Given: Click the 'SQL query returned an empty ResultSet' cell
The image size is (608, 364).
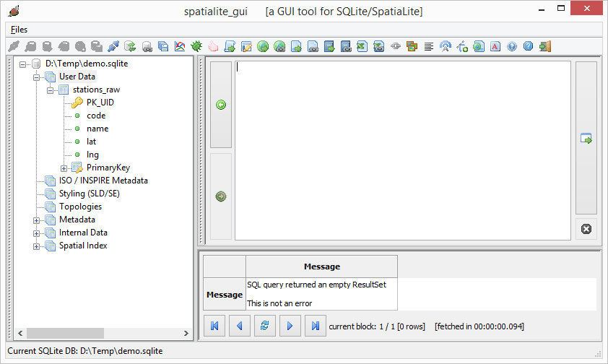Looking at the screenshot, I should click(x=322, y=294).
